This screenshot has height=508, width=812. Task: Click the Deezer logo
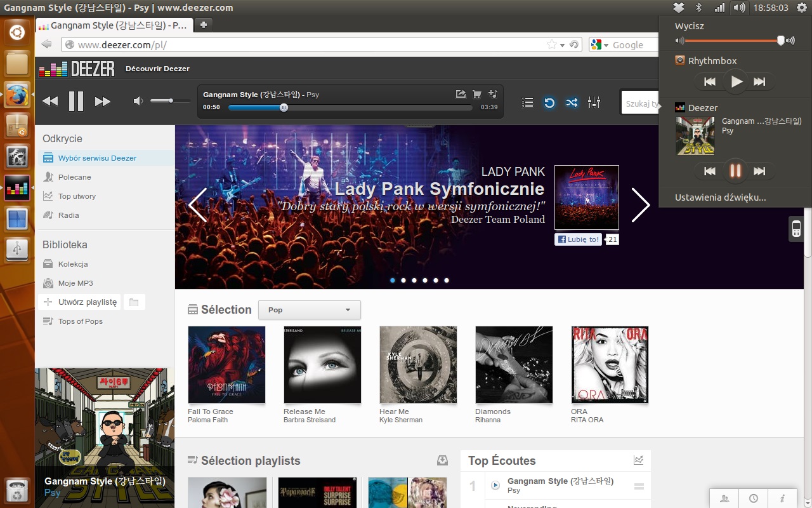[76, 68]
